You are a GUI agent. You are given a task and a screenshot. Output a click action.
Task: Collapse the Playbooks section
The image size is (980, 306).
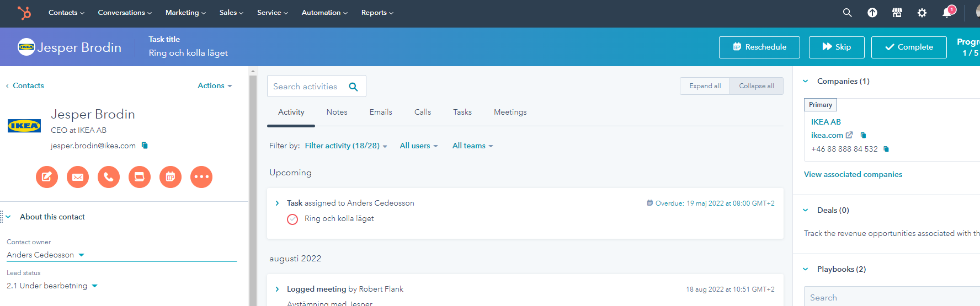coord(806,270)
